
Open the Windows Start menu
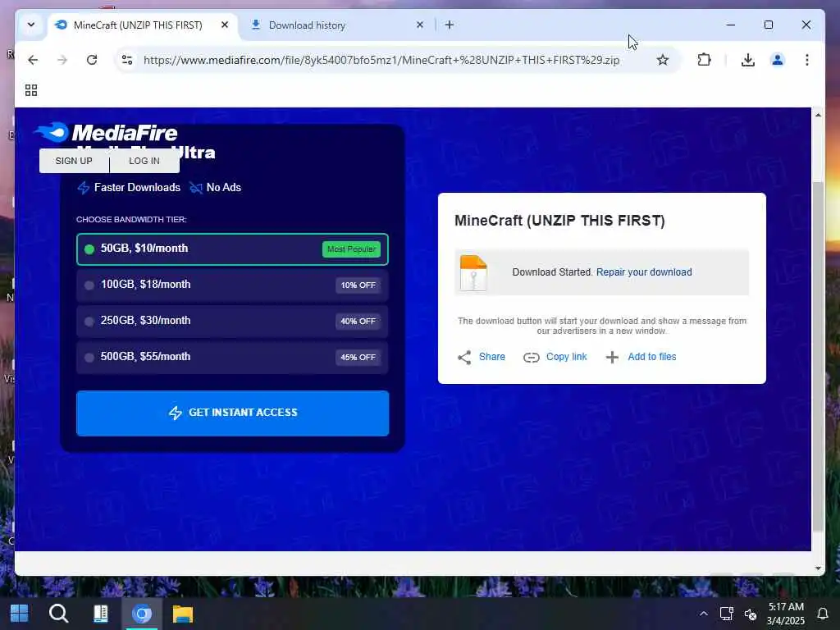20,614
